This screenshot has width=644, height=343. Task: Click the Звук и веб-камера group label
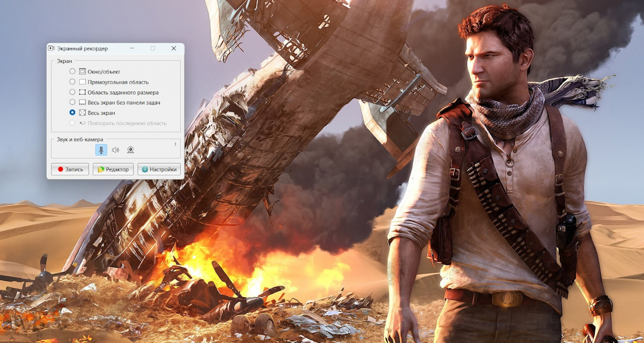(x=80, y=139)
